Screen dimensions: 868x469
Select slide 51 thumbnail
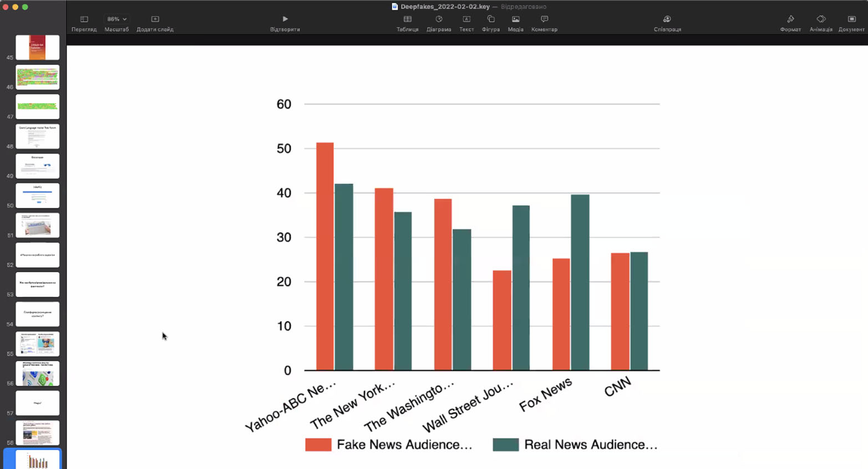click(x=38, y=225)
